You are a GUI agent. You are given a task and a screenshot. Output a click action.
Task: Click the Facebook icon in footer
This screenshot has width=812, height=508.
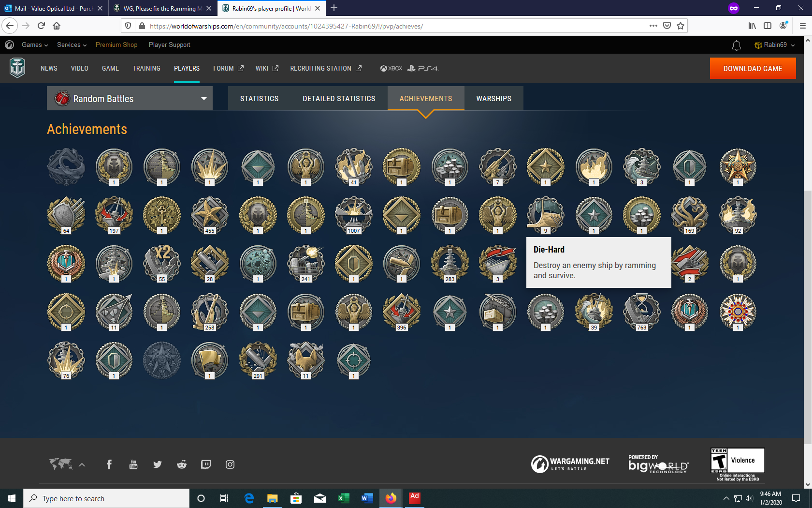pos(109,464)
